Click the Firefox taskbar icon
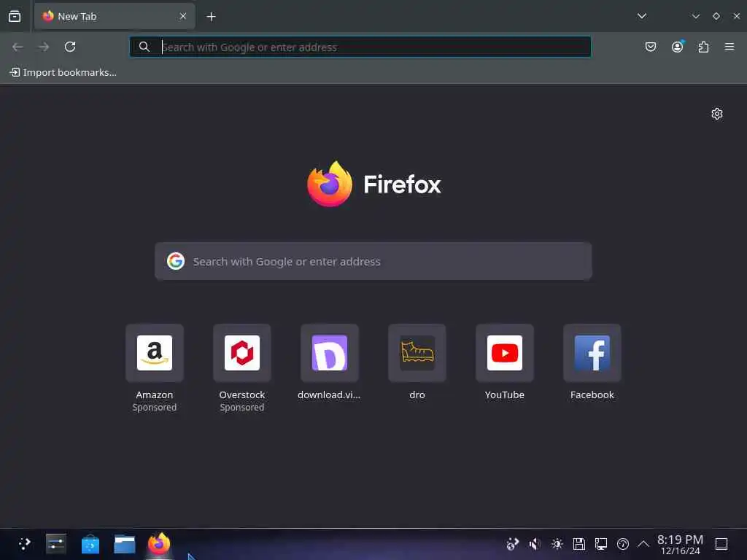This screenshot has width=747, height=560. pyautogui.click(x=159, y=543)
